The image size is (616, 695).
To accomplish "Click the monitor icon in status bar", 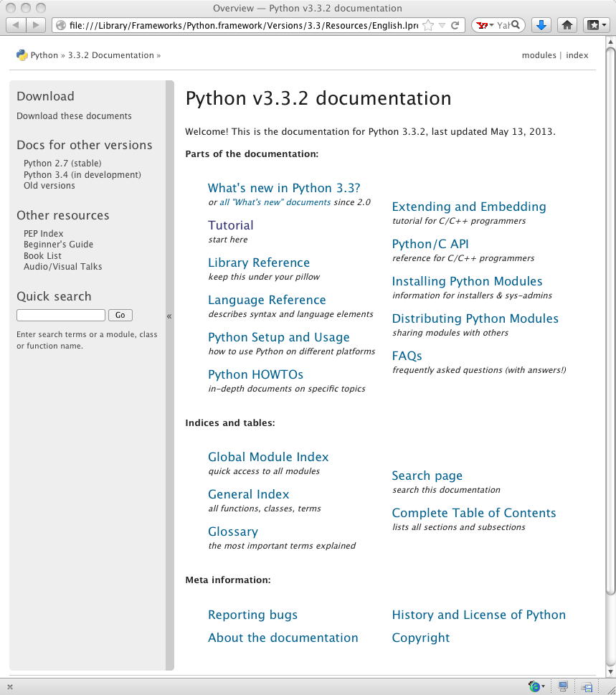I will coord(564,686).
